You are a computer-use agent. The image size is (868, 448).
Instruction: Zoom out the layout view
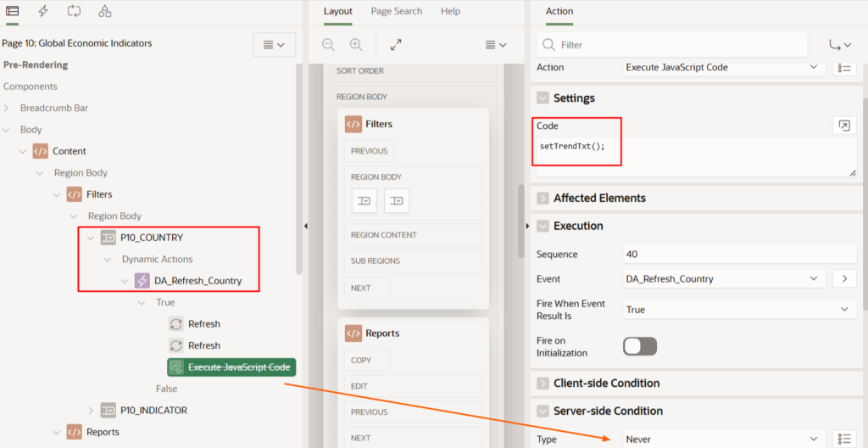click(329, 45)
